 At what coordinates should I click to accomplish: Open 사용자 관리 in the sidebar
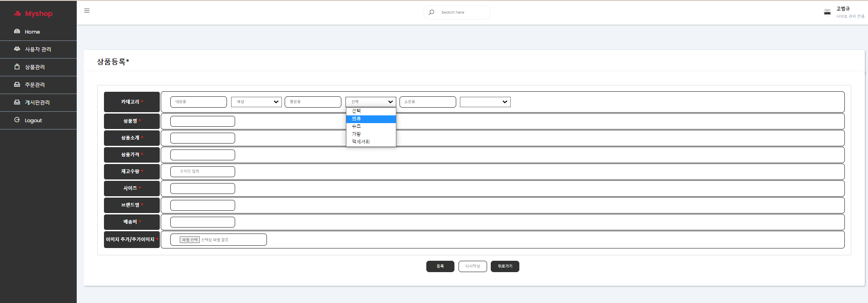click(38, 50)
